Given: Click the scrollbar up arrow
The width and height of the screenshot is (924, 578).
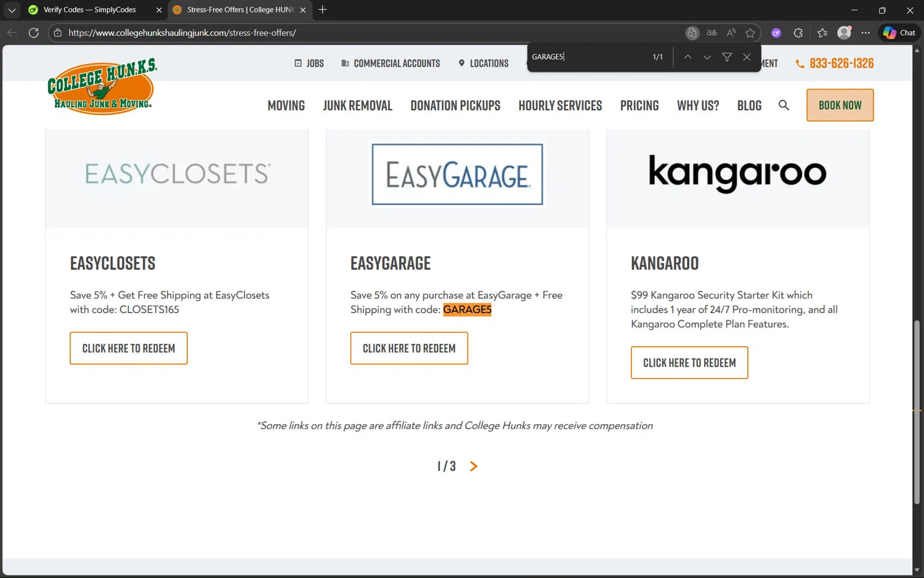Looking at the screenshot, I should tap(917, 50).
